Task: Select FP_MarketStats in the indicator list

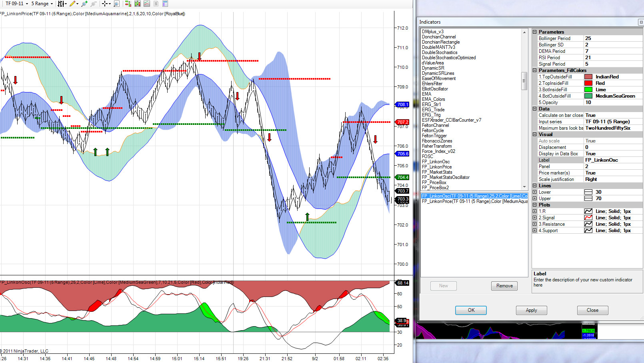Action: point(437,172)
